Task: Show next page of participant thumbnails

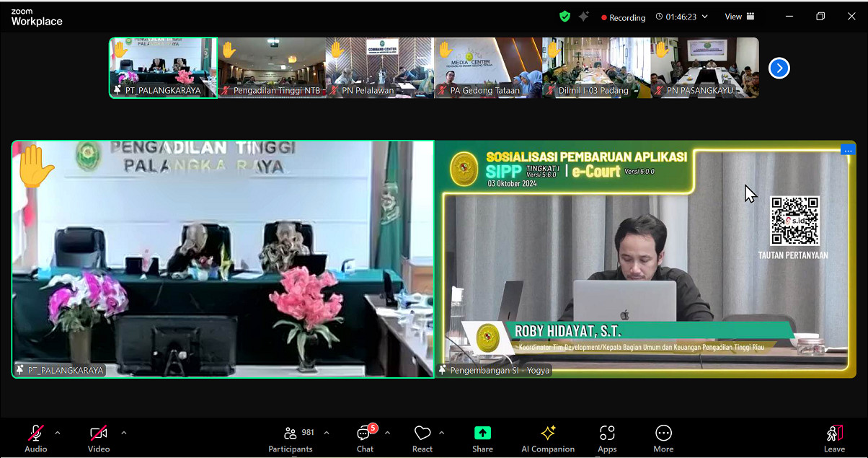Action: coord(779,68)
